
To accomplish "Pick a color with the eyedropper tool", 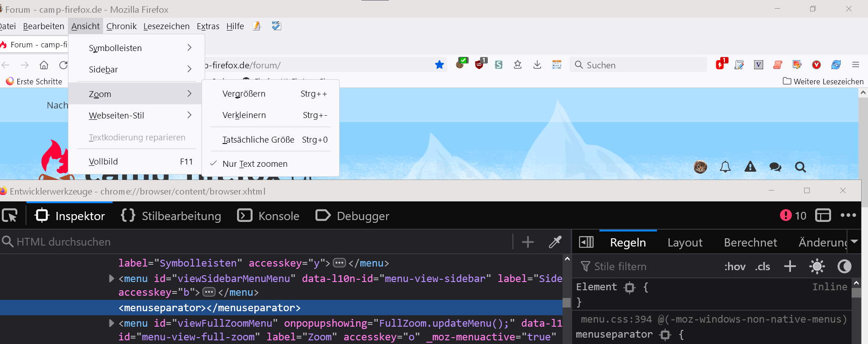I will tap(555, 241).
